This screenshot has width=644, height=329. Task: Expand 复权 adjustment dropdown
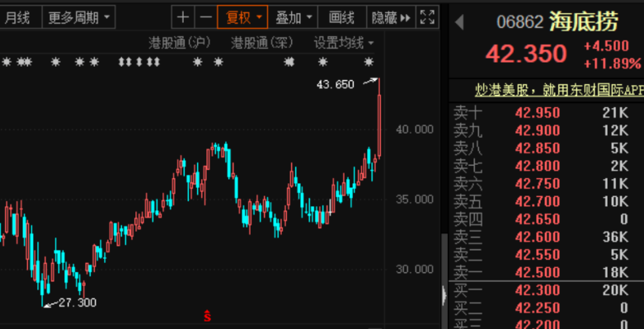pos(242,17)
